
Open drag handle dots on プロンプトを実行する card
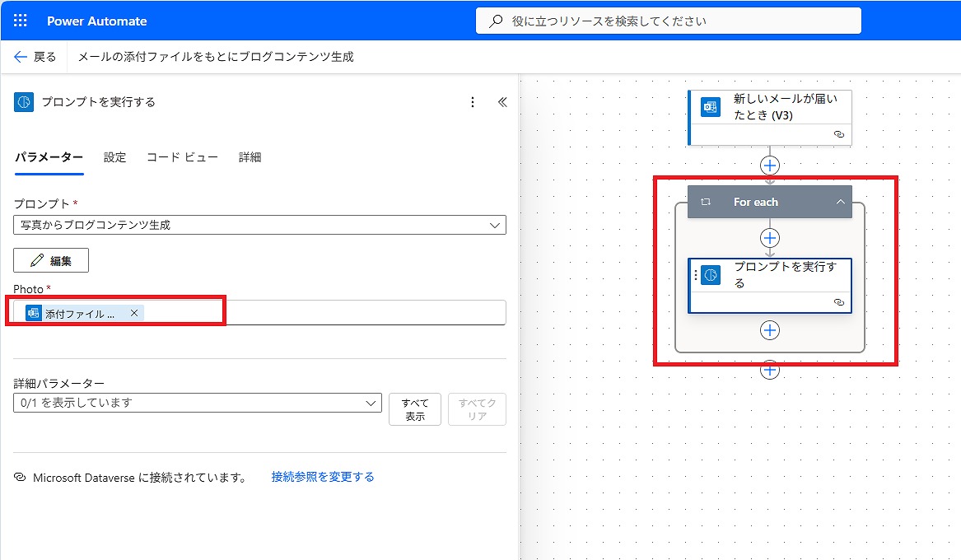696,276
